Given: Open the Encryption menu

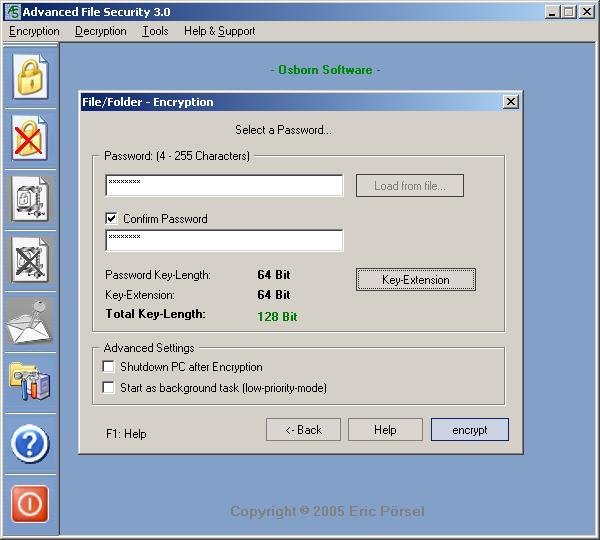Looking at the screenshot, I should coord(34,31).
